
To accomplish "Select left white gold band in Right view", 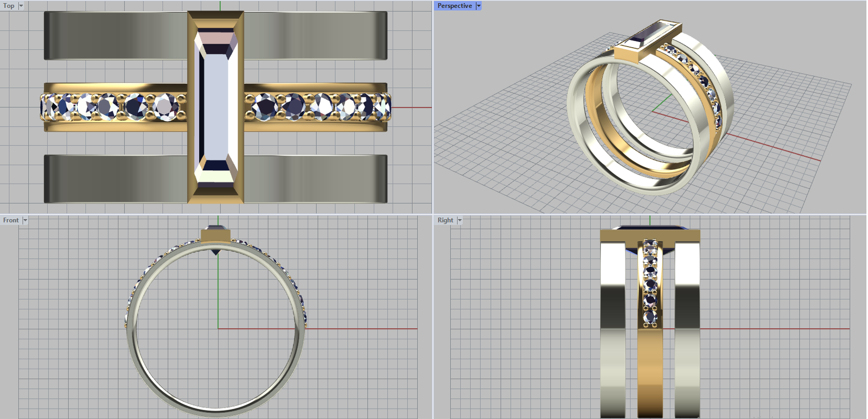I will click(x=613, y=326).
